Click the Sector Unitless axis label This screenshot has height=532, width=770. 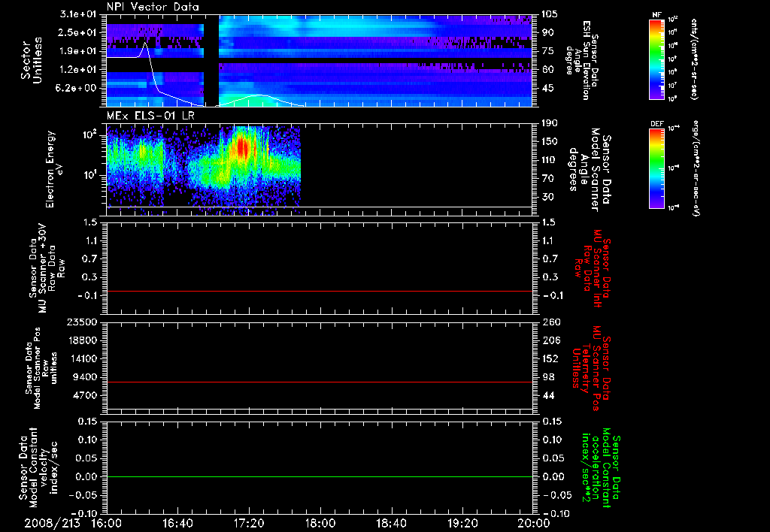point(32,60)
